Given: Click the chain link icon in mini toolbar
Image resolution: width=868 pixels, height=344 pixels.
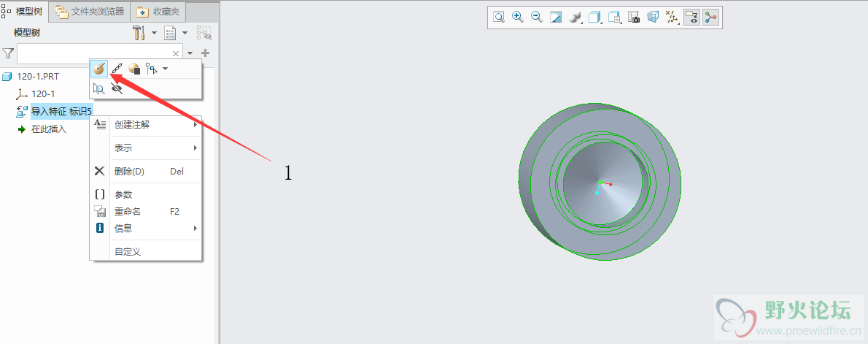Looking at the screenshot, I should [117, 69].
